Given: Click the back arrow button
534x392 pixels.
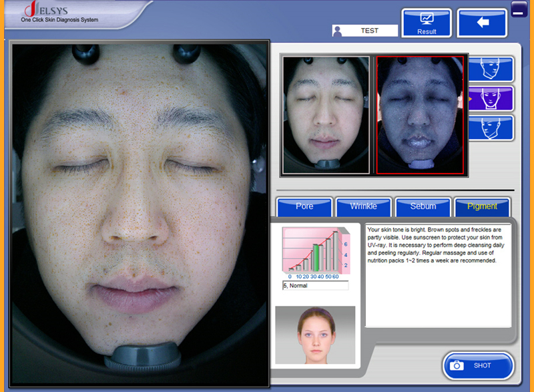Looking at the screenshot, I should click(x=482, y=23).
